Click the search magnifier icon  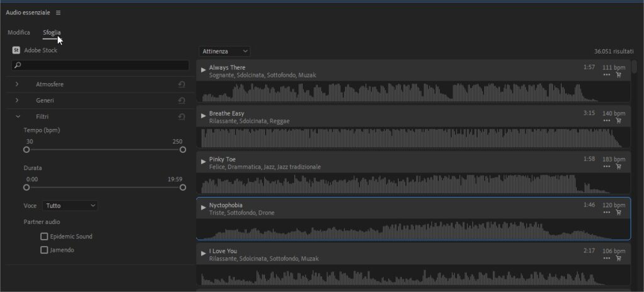[x=17, y=65]
